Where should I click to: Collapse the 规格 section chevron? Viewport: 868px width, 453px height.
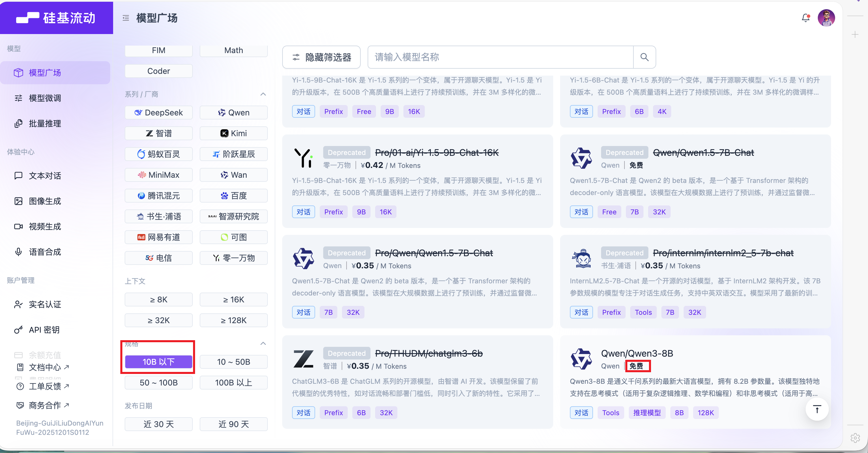pyautogui.click(x=263, y=344)
